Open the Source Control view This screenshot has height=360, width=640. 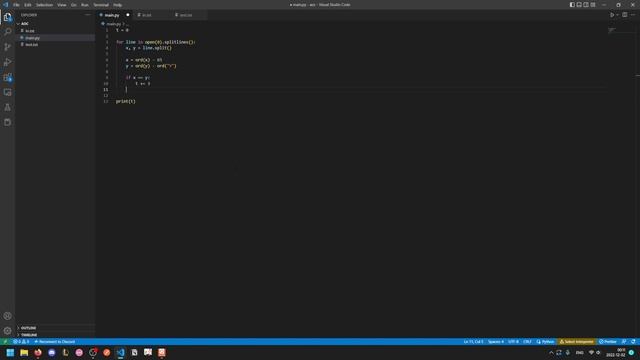(x=7, y=47)
